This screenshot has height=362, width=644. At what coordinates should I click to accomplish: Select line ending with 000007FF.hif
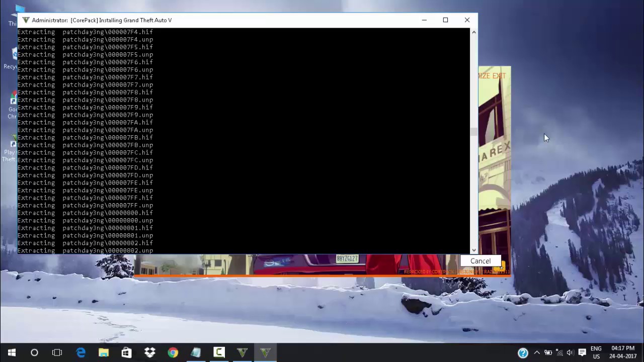86,198
